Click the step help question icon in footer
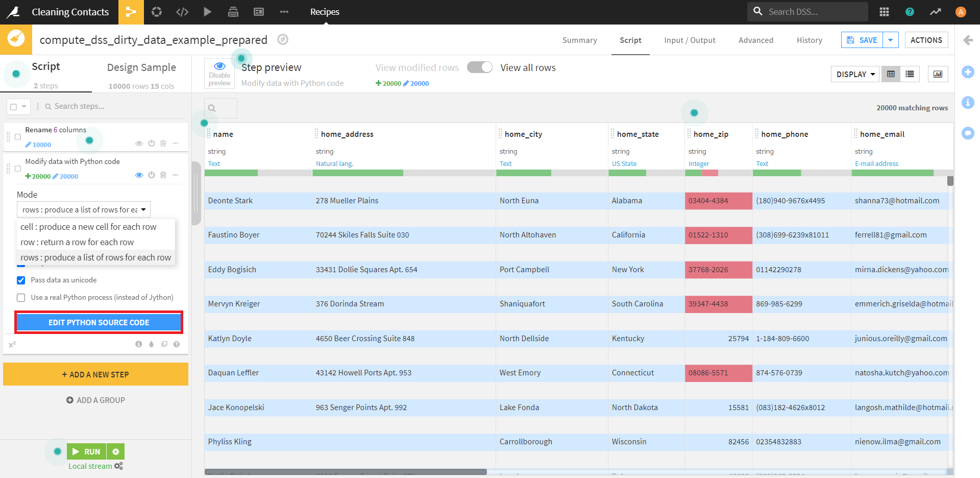Viewport: 980px width, 478px height. [177, 344]
